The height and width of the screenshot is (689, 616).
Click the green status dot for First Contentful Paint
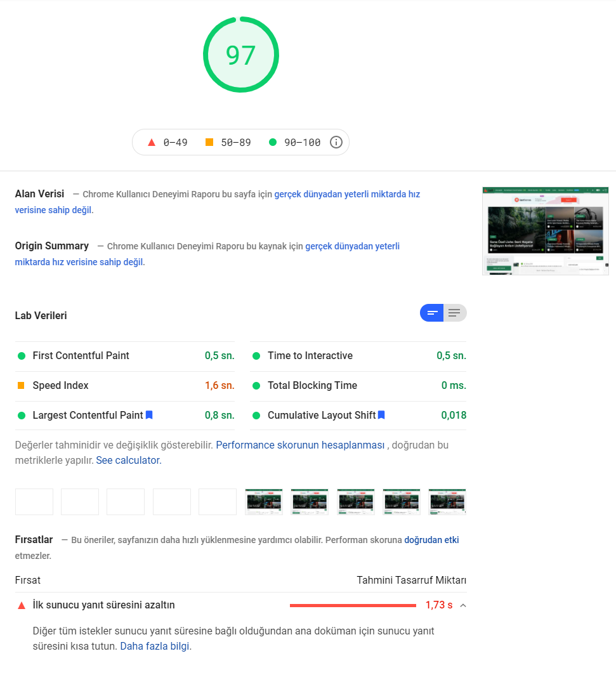[21, 356]
